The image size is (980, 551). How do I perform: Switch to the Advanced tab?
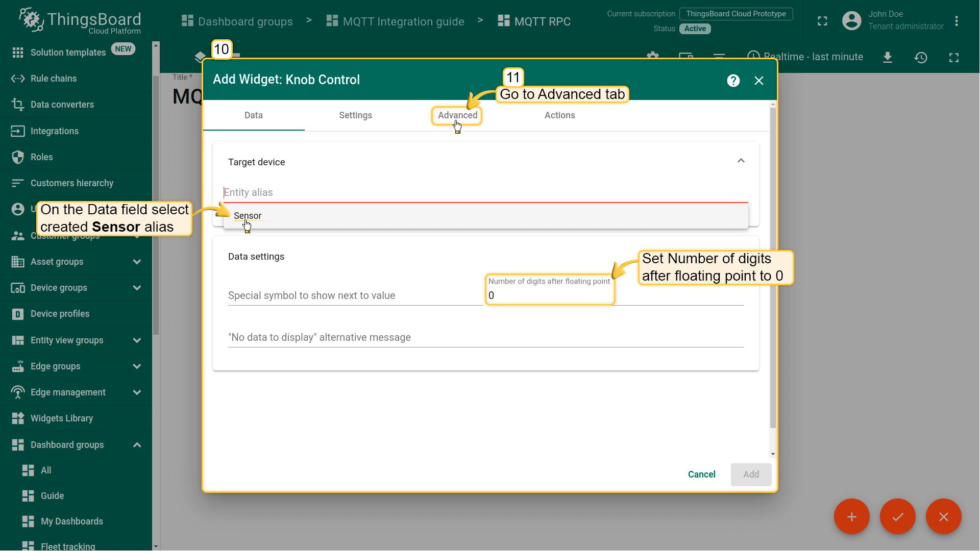point(457,115)
